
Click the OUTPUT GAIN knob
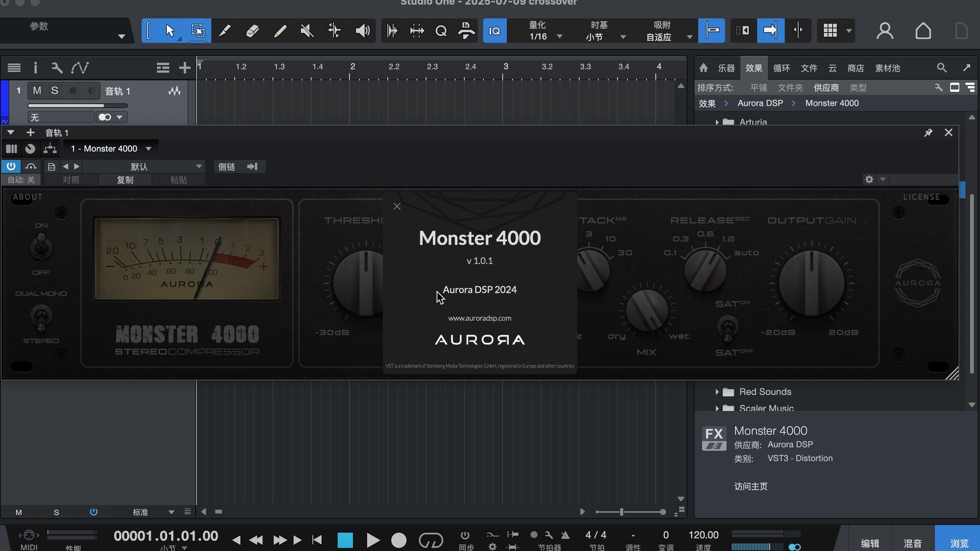[x=812, y=283]
